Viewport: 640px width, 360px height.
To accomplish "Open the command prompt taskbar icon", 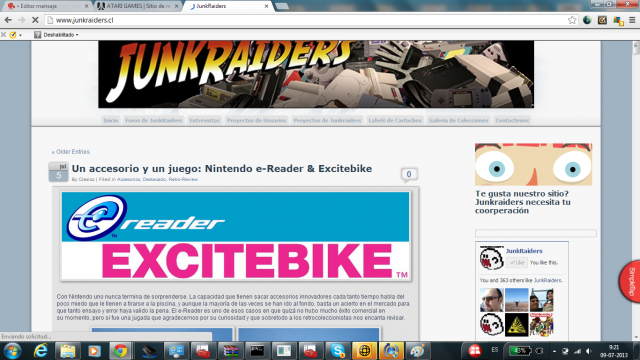I will point(257,351).
